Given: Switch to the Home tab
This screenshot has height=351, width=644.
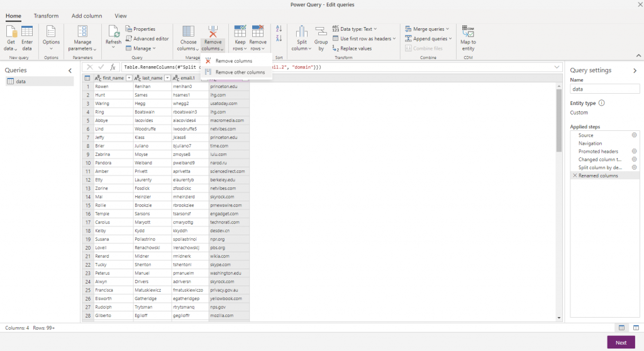Looking at the screenshot, I should [x=13, y=16].
